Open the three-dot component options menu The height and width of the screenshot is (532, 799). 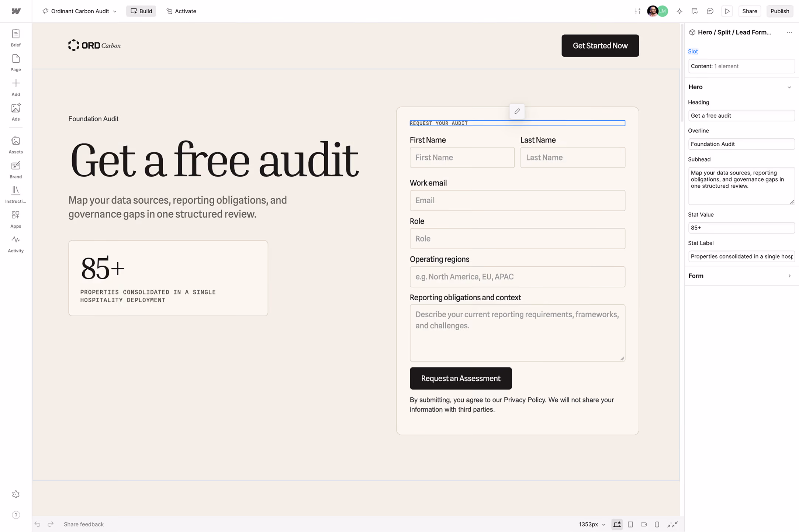tap(789, 32)
